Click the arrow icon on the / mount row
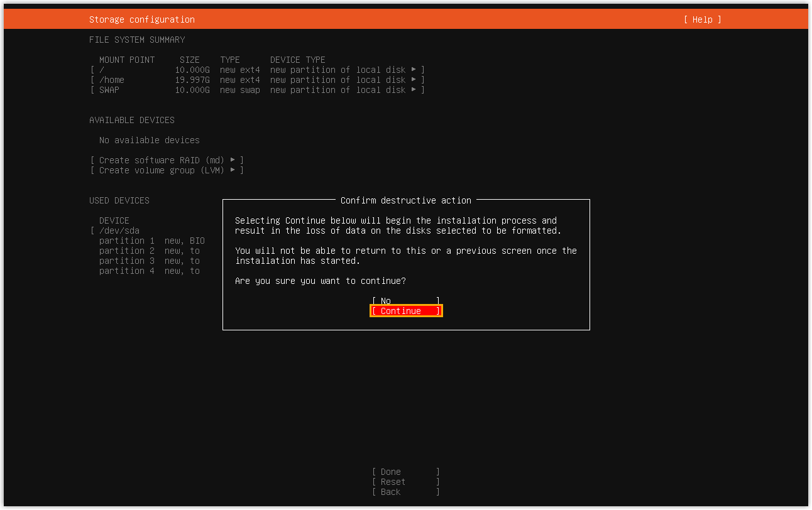This screenshot has width=812, height=510. point(414,70)
